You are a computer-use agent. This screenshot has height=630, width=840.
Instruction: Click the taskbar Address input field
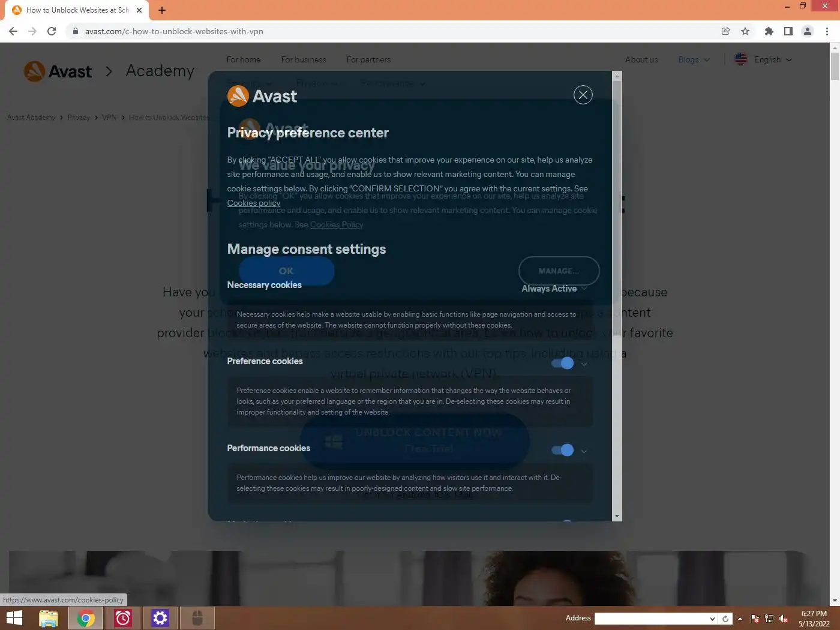tap(651, 619)
